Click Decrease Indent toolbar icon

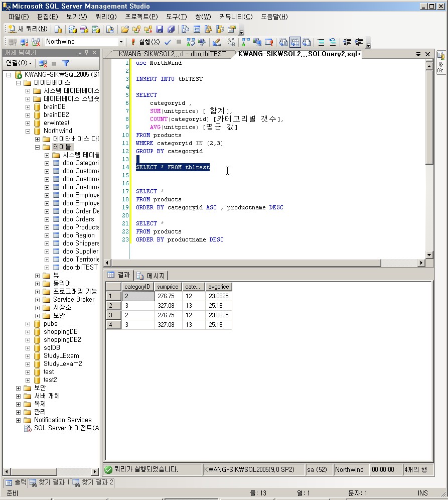coord(347,42)
